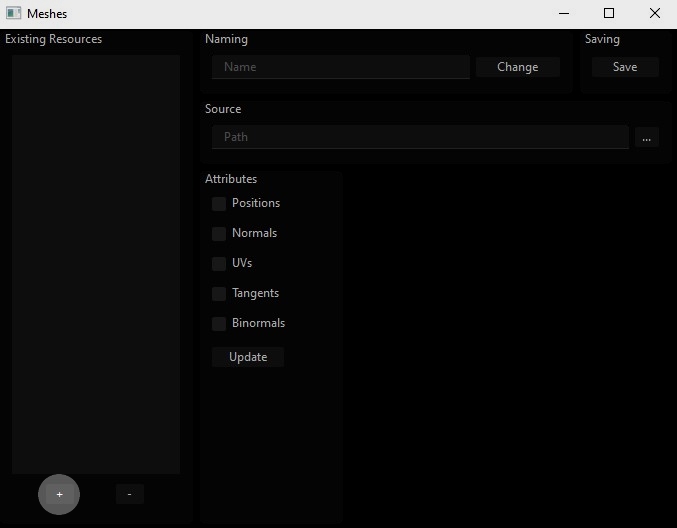Toggle the Binormals checkbox
Viewport: 677px width, 528px height.
point(219,323)
